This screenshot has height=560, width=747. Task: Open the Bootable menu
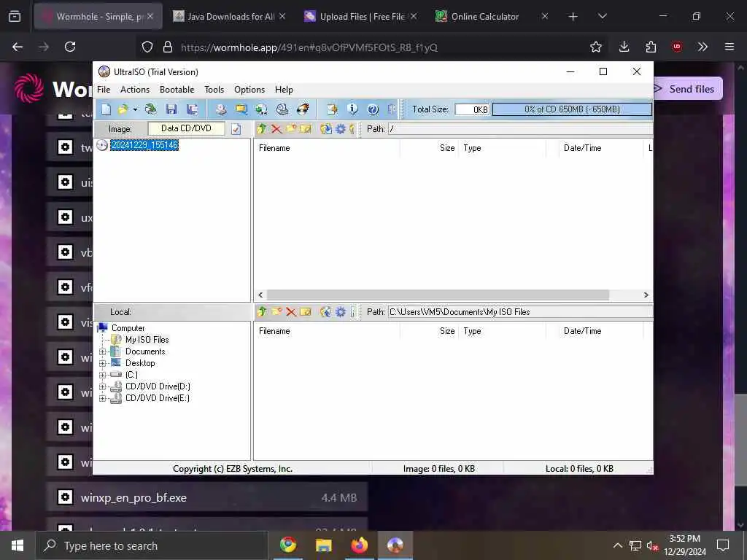point(177,90)
